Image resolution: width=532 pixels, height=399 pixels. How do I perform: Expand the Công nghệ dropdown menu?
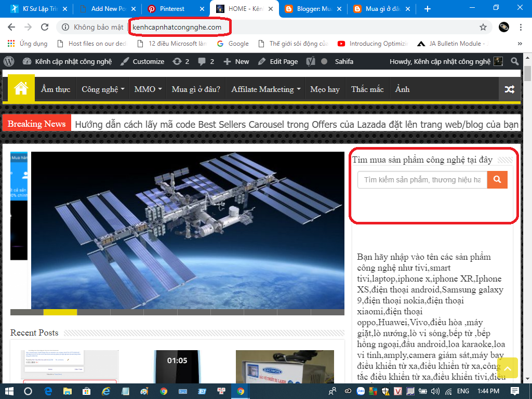tap(103, 89)
